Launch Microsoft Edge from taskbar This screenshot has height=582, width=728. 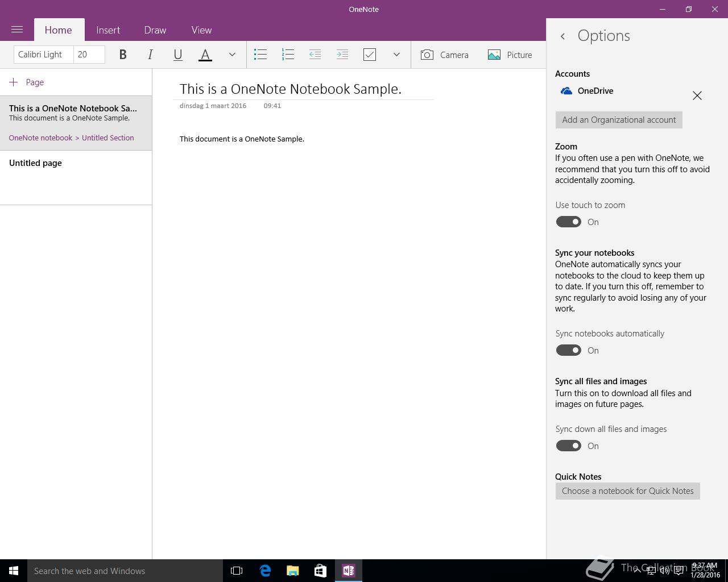[x=265, y=571]
